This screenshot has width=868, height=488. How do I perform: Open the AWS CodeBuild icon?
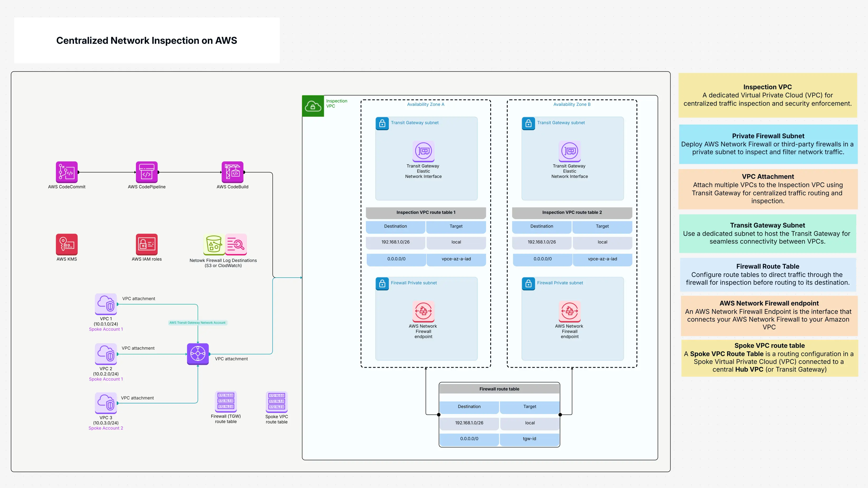tap(233, 172)
